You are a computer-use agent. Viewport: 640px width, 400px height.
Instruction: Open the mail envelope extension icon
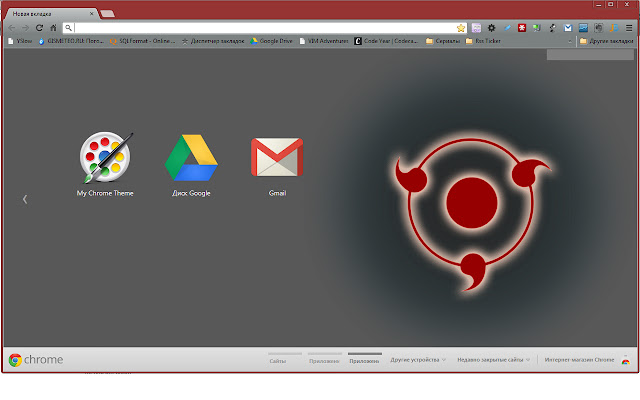click(x=568, y=28)
